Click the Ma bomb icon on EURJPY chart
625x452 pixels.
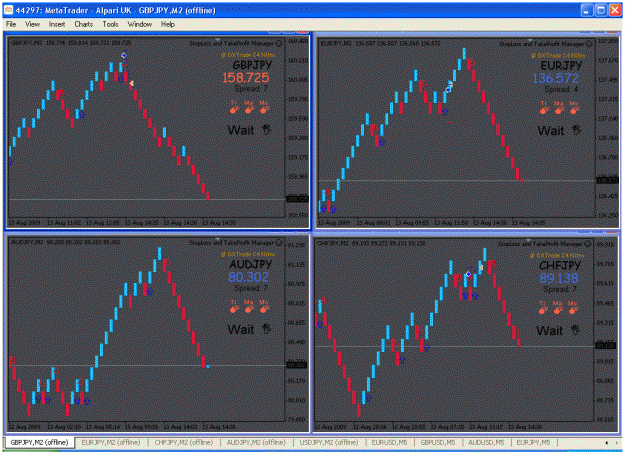click(x=558, y=110)
